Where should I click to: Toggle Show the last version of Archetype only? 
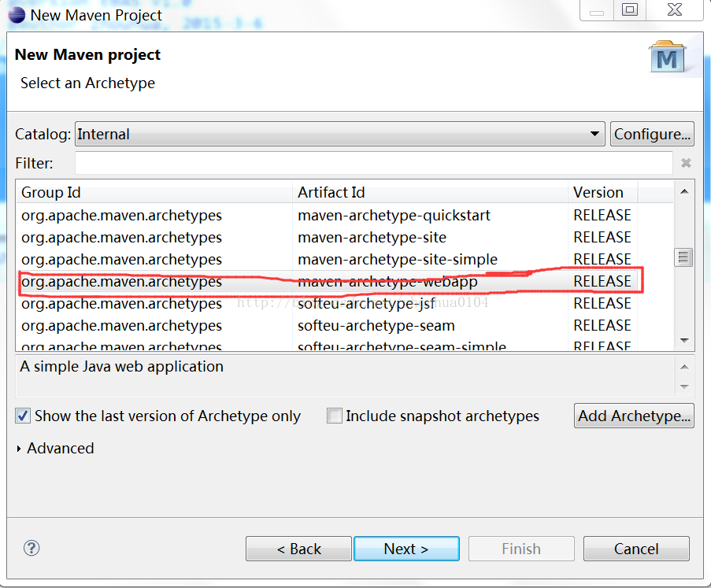tap(23, 416)
